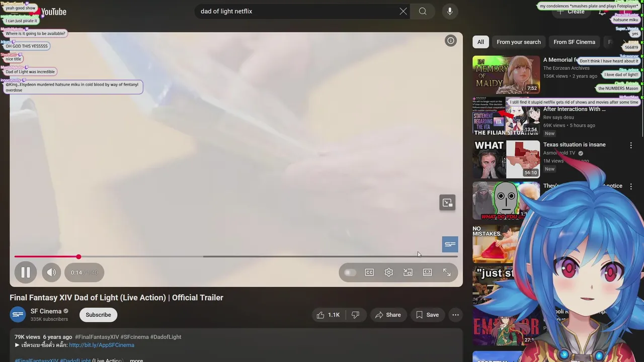Open Memory of Maidy video thumbnail
Viewport: 644px width, 362px height.
(x=506, y=75)
